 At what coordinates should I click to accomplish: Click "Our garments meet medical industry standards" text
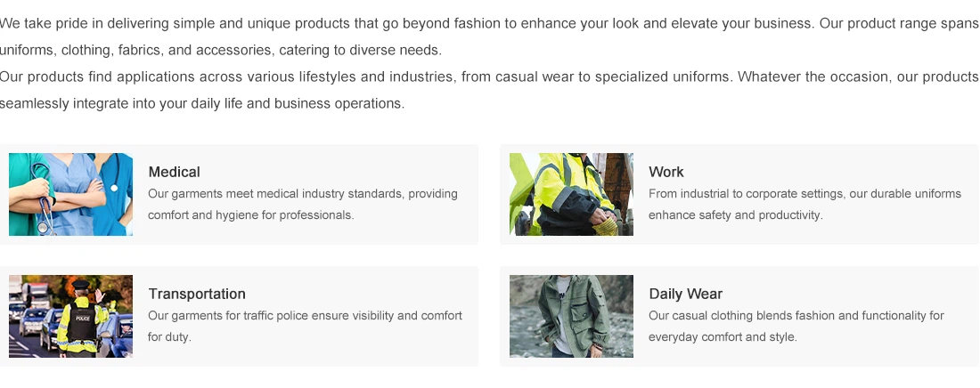(x=303, y=194)
